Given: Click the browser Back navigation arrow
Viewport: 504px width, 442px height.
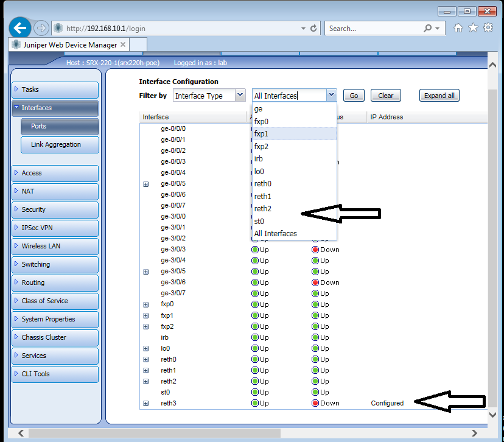Looking at the screenshot, I should click(19, 27).
